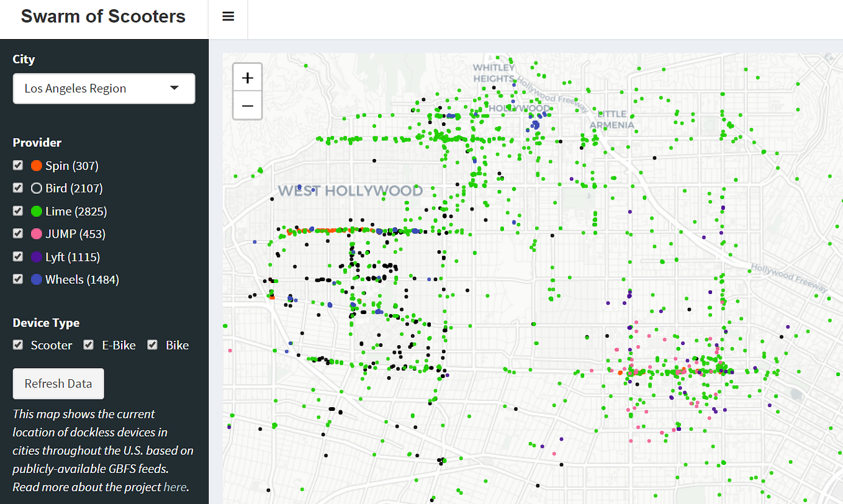This screenshot has height=504, width=843.
Task: Open the project page via the here link
Action: pyautogui.click(x=175, y=487)
